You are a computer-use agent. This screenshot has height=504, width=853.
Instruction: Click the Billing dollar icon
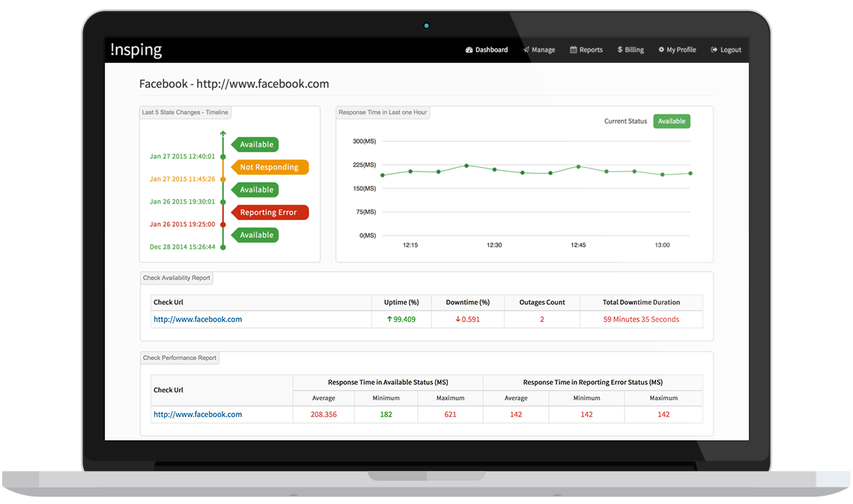pyautogui.click(x=619, y=49)
